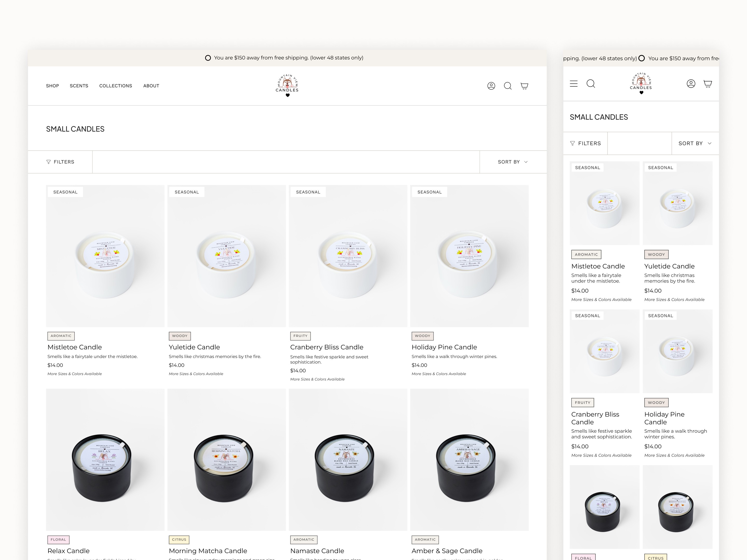The height and width of the screenshot is (560, 747).
Task: Open the SCENTS menu
Action: [x=79, y=86]
